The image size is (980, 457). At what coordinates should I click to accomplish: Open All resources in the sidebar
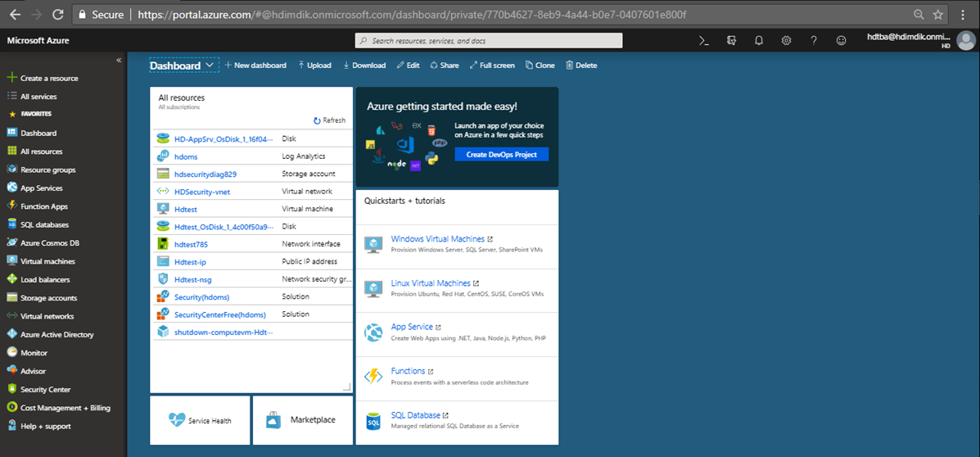34,152
